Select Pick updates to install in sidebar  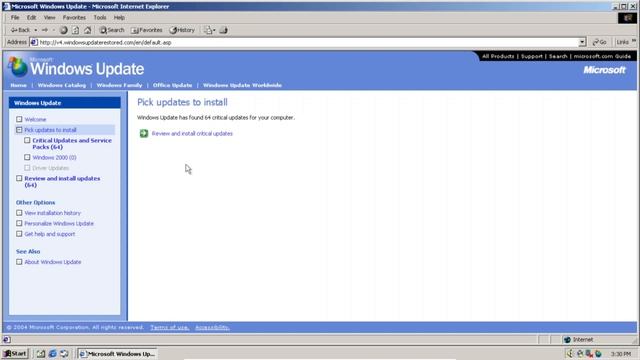[x=50, y=130]
